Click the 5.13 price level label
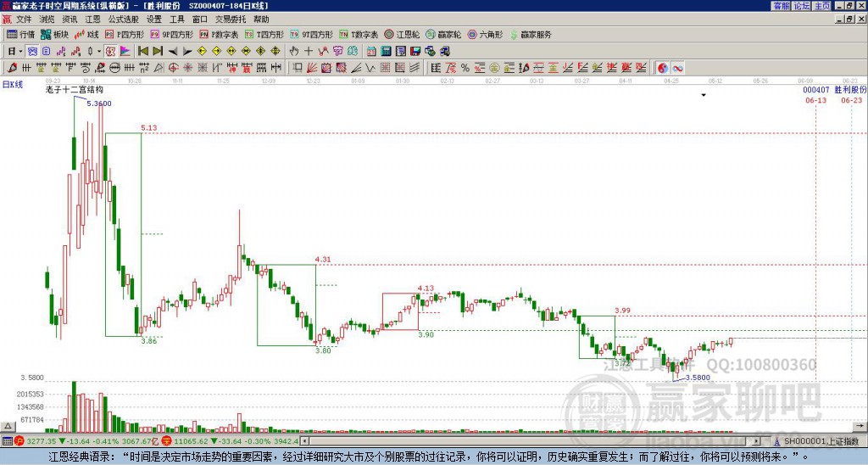This screenshot has height=465, width=868. (x=149, y=127)
